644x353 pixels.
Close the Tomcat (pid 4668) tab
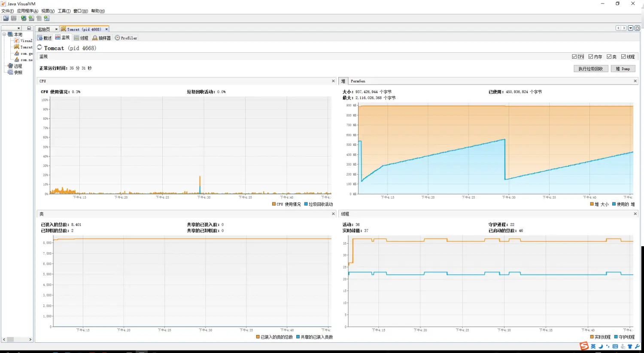pyautogui.click(x=106, y=29)
